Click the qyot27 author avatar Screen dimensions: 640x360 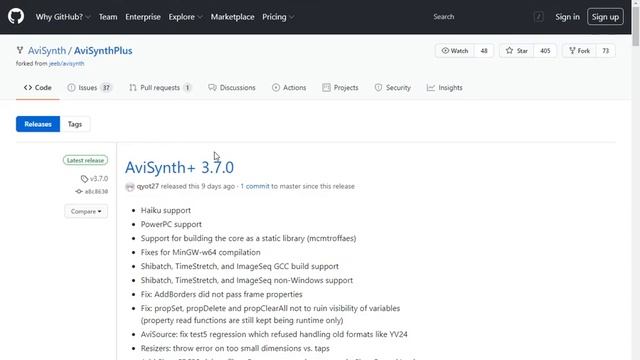(x=130, y=187)
